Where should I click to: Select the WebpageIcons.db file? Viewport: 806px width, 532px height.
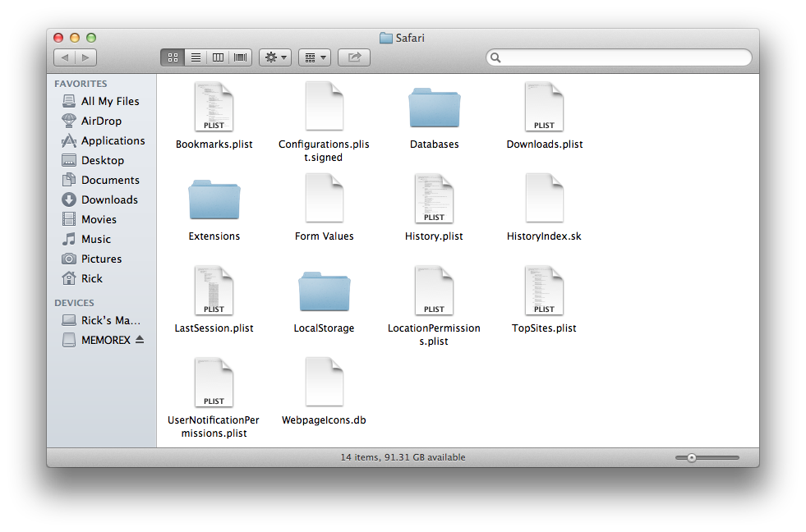tap(324, 392)
